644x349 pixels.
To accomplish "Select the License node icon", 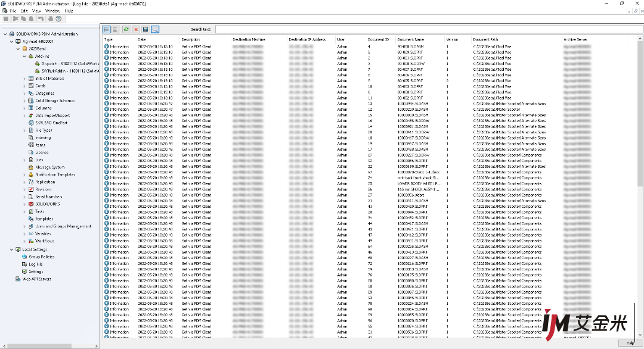I will point(31,152).
